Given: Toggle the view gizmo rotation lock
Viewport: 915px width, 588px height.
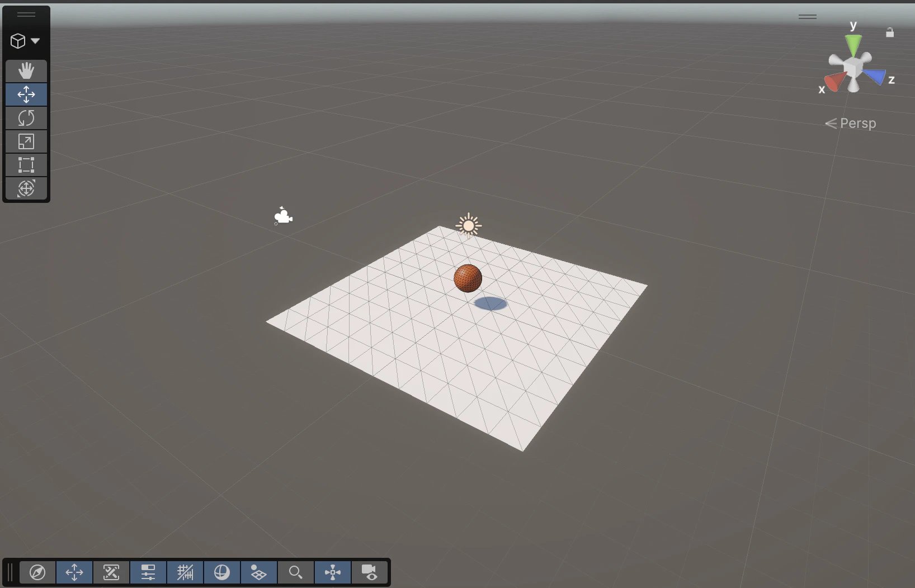Looking at the screenshot, I should click(x=890, y=33).
